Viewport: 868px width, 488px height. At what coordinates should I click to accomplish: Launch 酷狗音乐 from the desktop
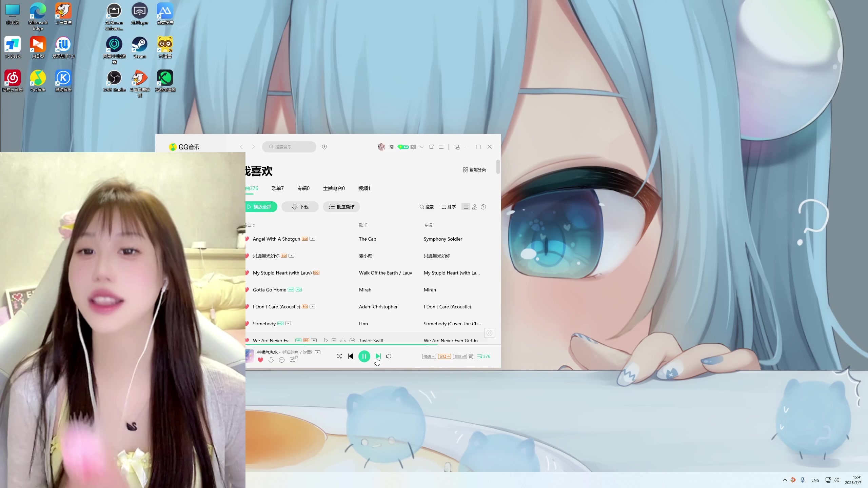(63, 81)
